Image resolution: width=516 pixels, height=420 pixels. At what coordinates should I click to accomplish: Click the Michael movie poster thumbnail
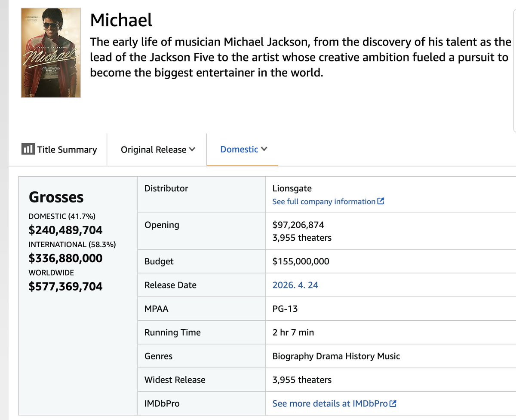51,52
